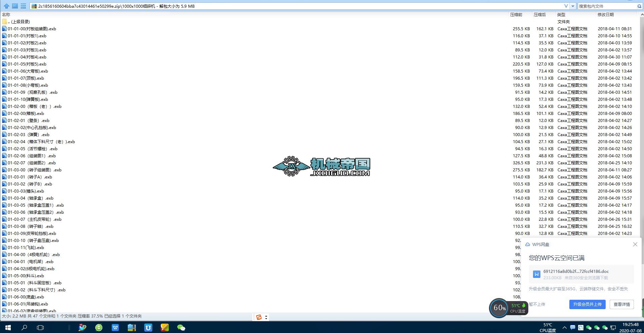Click the Sogou input method S icon
The height and width of the screenshot is (333, 644).
[259, 317]
